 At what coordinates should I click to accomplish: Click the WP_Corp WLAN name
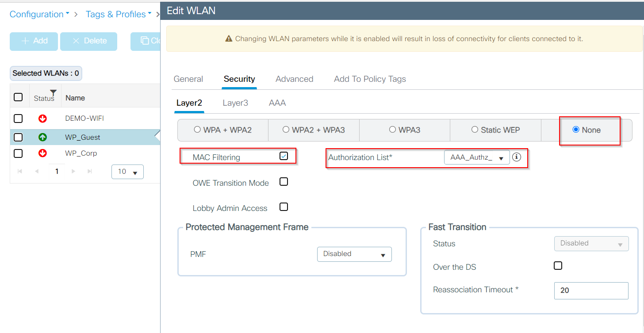point(81,153)
